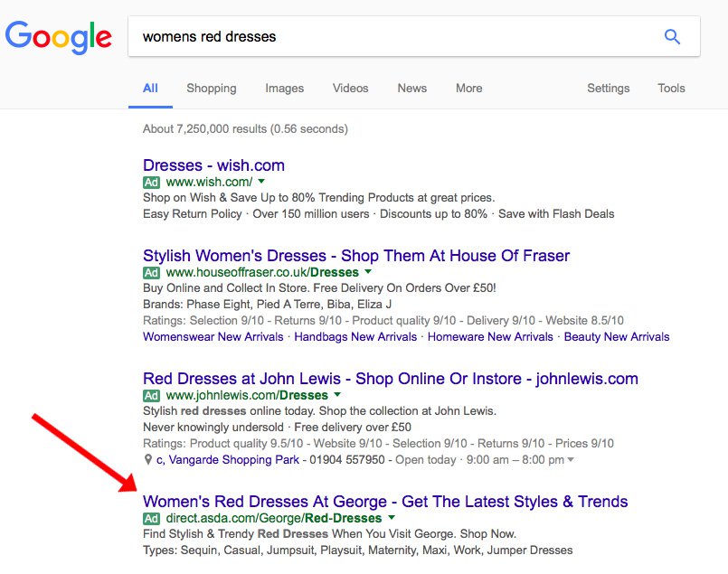The height and width of the screenshot is (574, 728).
Task: Click the House of Fraser Ratings line
Action: coord(383,321)
